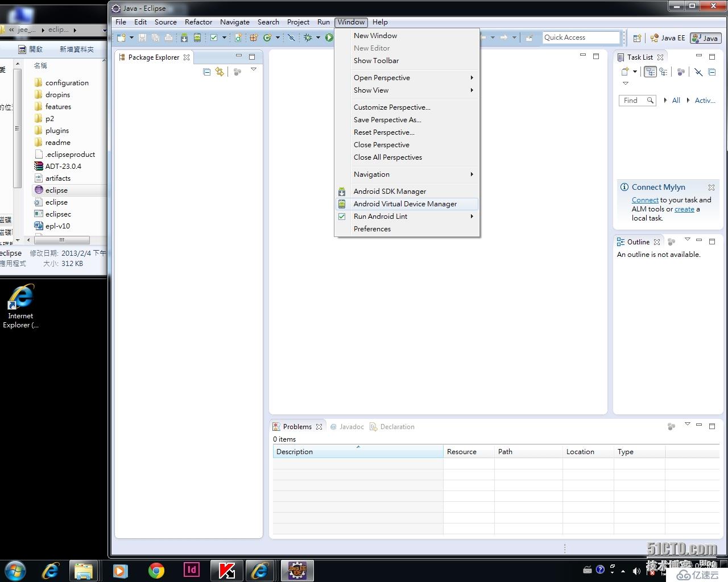Choose Reset Perspective from the Window menu
Image resolution: width=728 pixels, height=582 pixels.
[407, 132]
